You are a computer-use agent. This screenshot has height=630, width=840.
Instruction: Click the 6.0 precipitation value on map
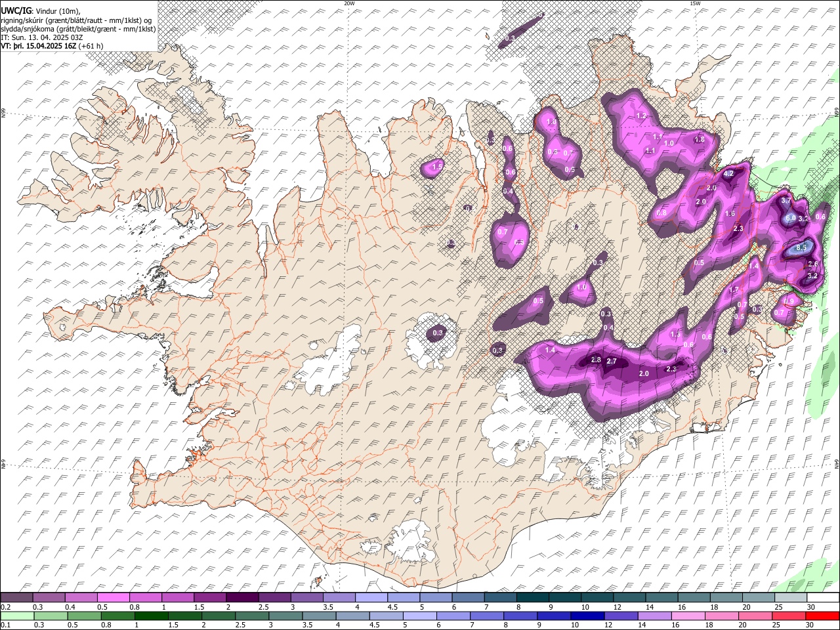pyautogui.click(x=791, y=218)
